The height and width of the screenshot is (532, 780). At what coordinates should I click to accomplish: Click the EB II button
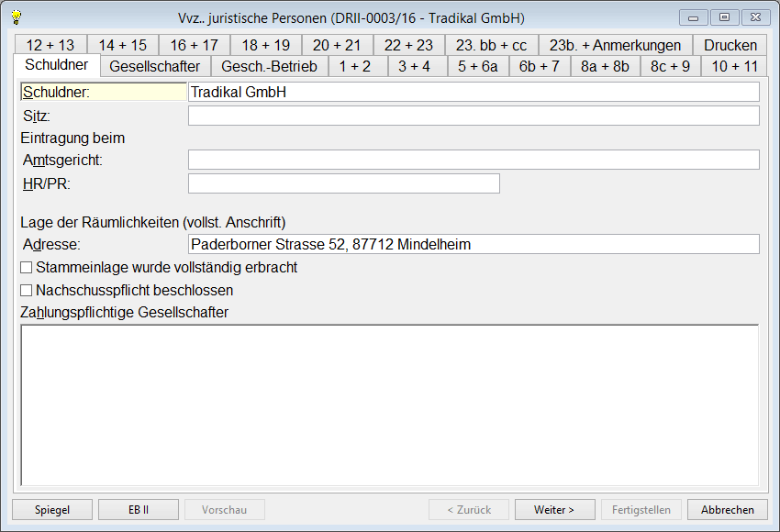click(137, 510)
